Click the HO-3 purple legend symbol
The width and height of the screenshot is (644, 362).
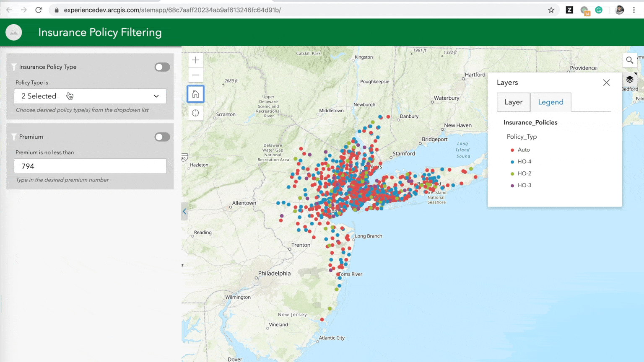pyautogui.click(x=512, y=186)
